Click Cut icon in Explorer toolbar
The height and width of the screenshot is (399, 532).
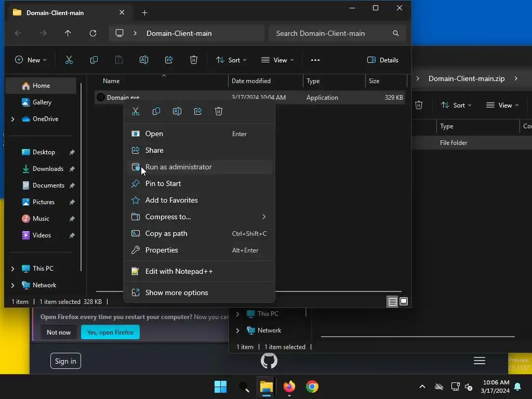click(69, 60)
